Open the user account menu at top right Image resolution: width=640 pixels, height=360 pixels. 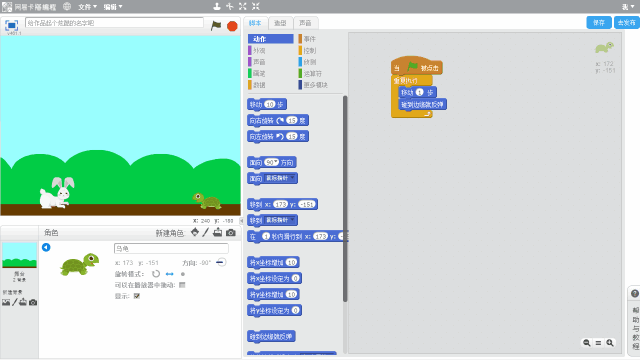(629, 7)
